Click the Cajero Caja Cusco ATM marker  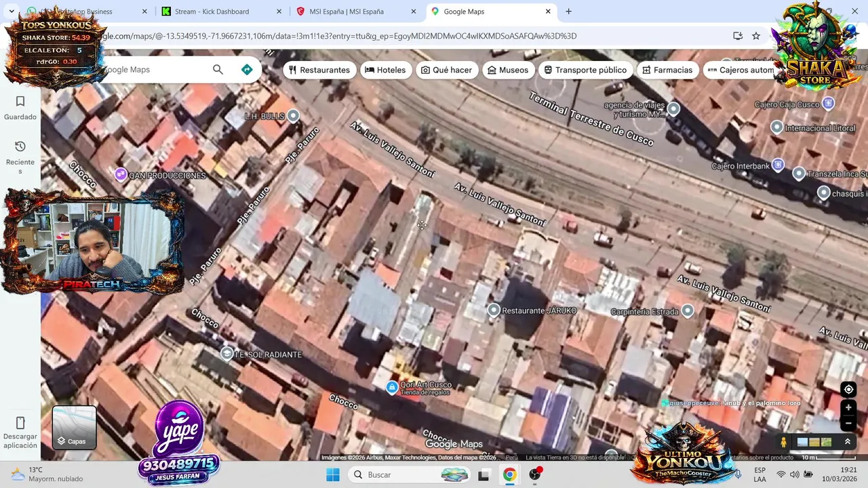tap(828, 104)
